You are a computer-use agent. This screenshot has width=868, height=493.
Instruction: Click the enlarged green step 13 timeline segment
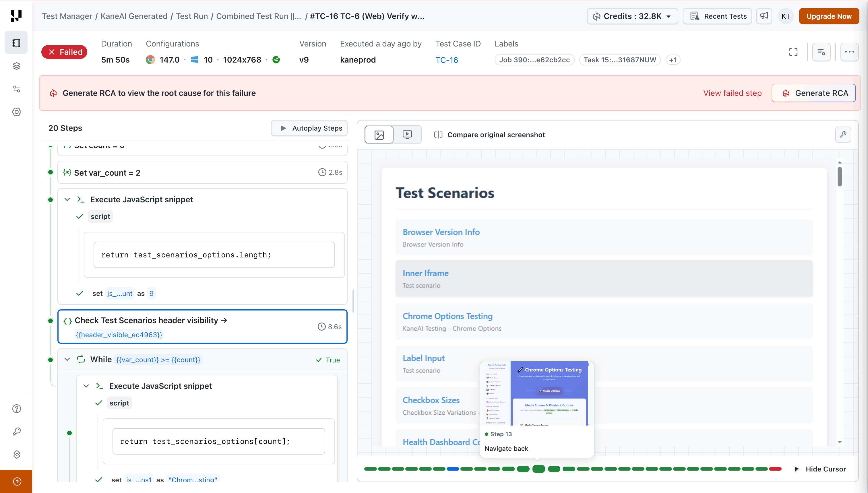click(x=538, y=469)
